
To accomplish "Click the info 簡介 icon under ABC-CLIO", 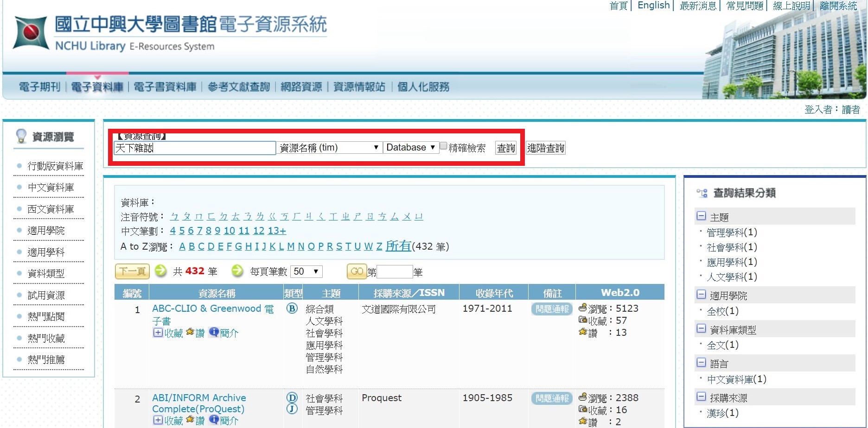I will (214, 332).
